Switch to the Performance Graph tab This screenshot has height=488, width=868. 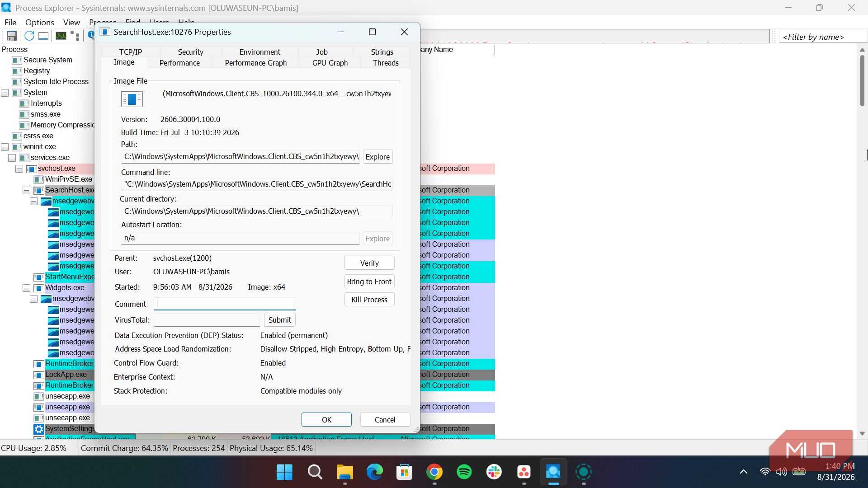pyautogui.click(x=256, y=63)
